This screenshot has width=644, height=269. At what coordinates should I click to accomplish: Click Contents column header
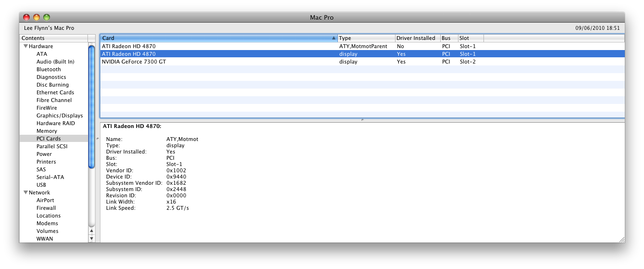coord(54,38)
